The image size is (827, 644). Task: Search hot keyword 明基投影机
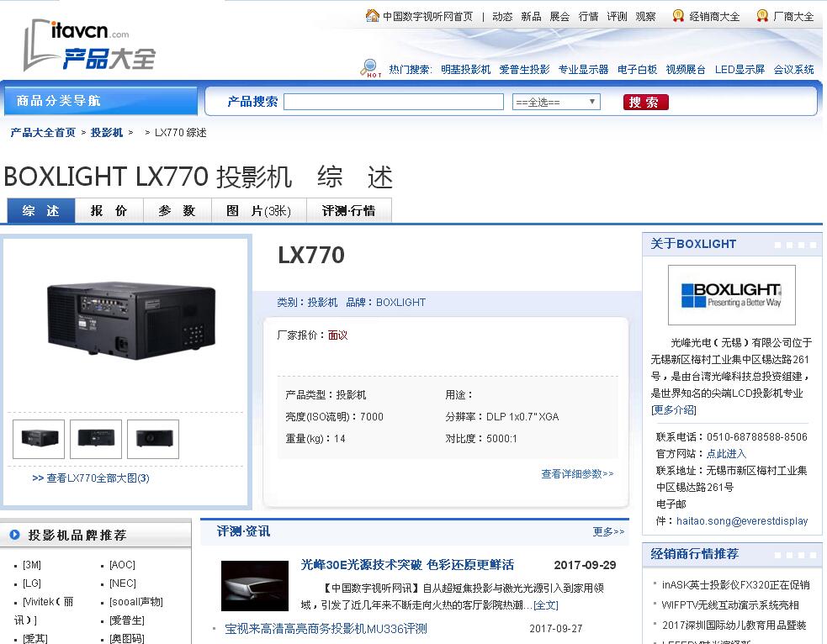466,70
